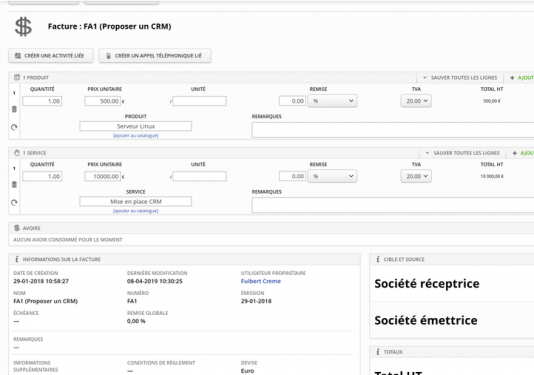Click 'Sauver toutes les lignes' in product block
Screen dimensions: 534x375
pos(460,78)
